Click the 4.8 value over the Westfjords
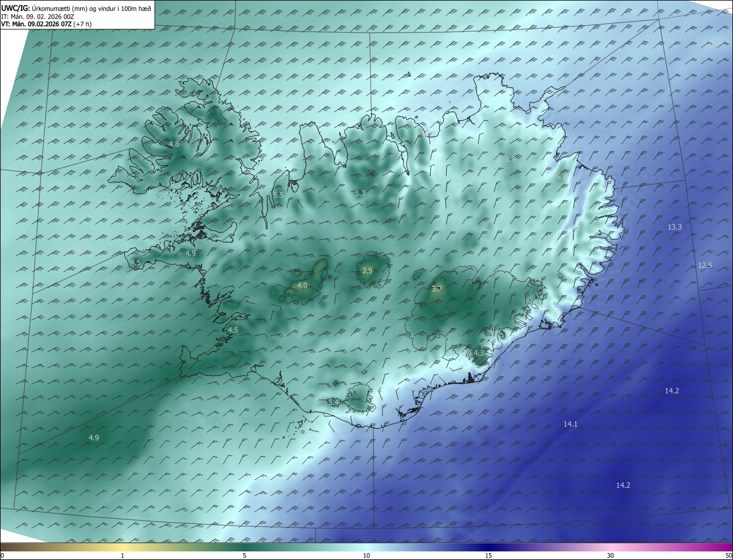The height and width of the screenshot is (560, 733). pyautogui.click(x=174, y=144)
